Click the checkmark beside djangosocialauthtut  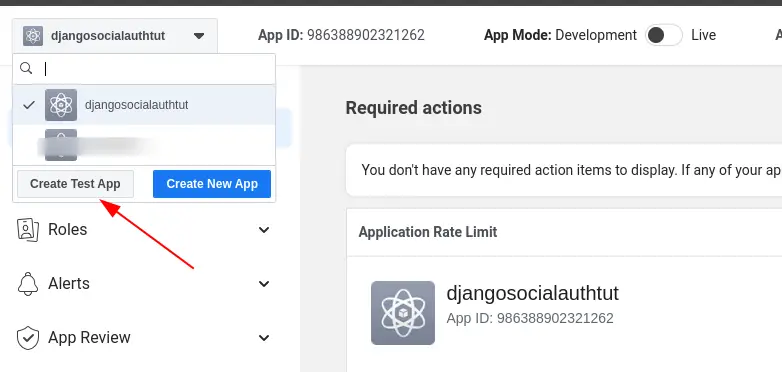(29, 105)
